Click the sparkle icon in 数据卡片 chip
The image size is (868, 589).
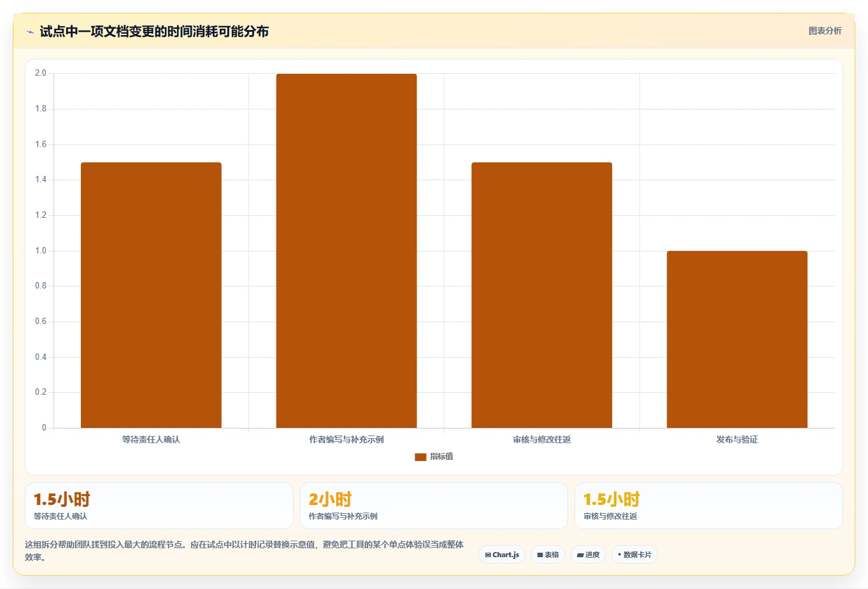tap(619, 555)
